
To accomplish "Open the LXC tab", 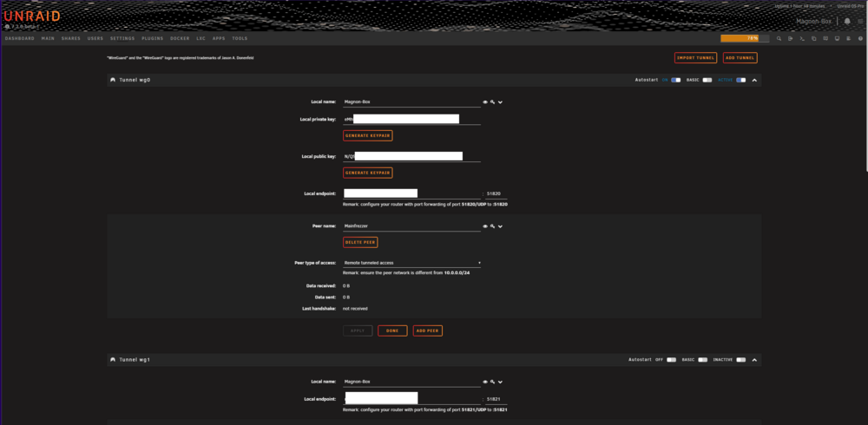I will [x=201, y=39].
